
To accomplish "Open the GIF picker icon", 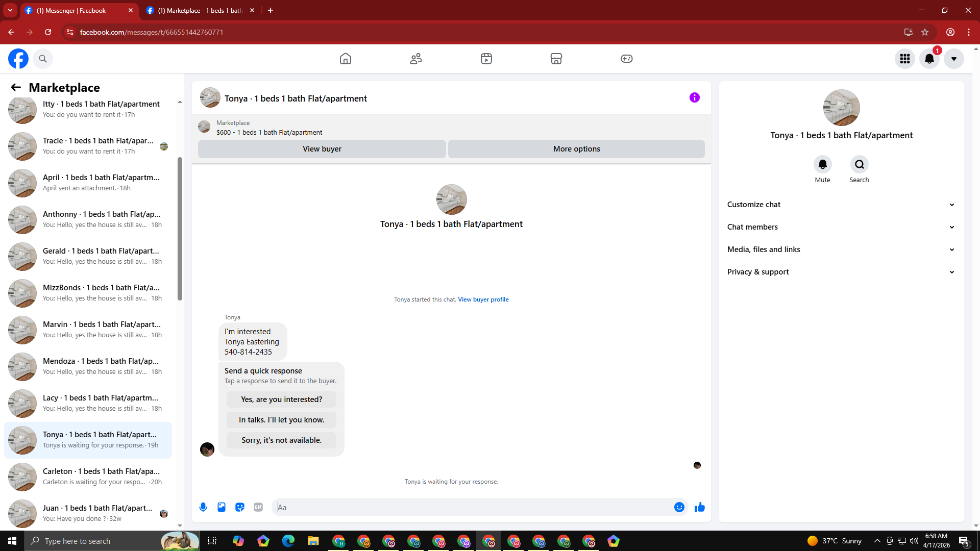I will click(x=258, y=507).
